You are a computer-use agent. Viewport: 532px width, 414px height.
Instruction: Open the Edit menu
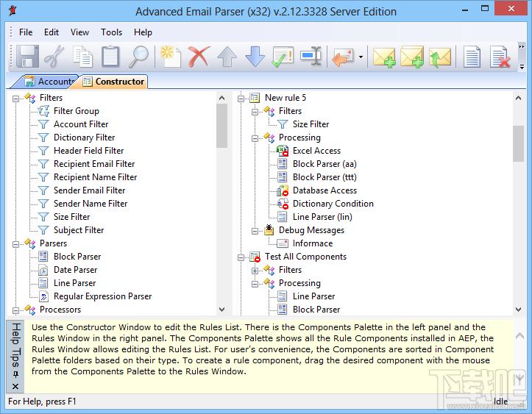point(52,32)
